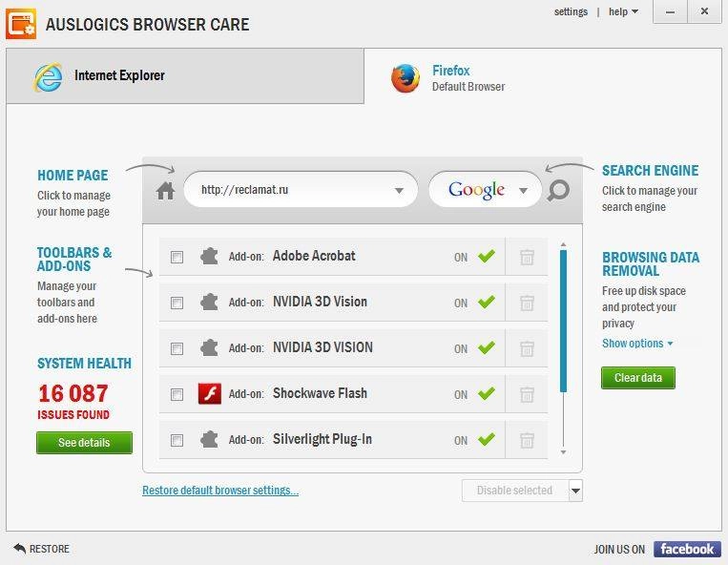Screen dimensions: 728x565
Task: Click the home page house icon
Action: 165,190
